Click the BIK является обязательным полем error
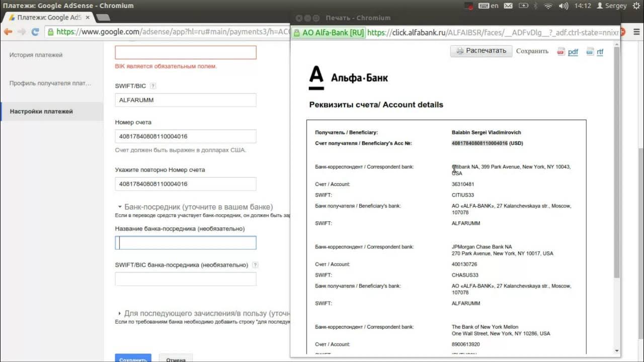The width and height of the screenshot is (644, 362). tap(166, 66)
